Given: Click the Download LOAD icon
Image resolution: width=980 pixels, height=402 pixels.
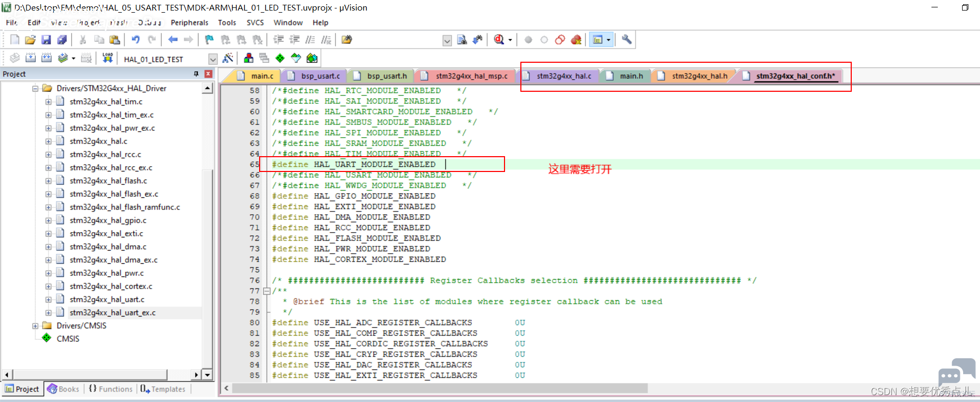Looking at the screenshot, I should [108, 58].
